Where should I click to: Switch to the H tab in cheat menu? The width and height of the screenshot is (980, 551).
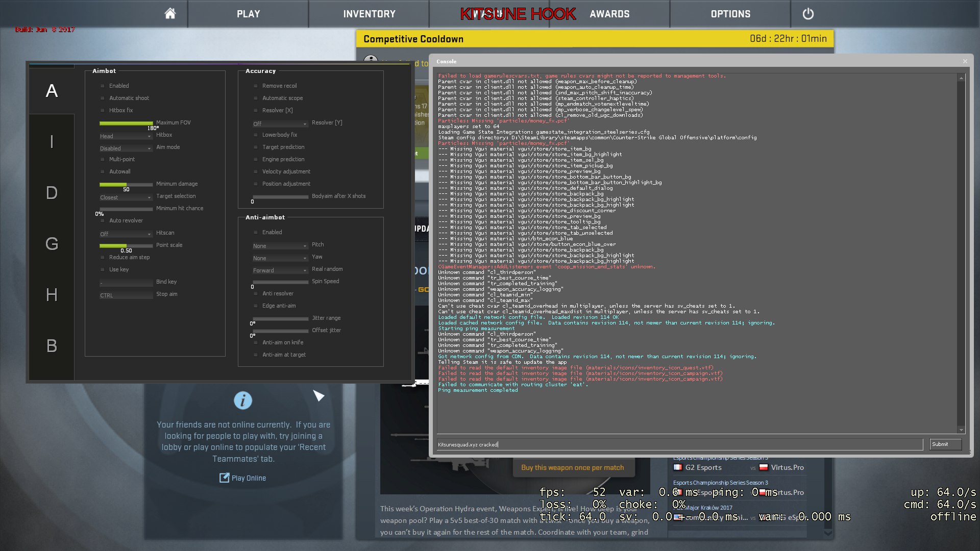pos(52,295)
